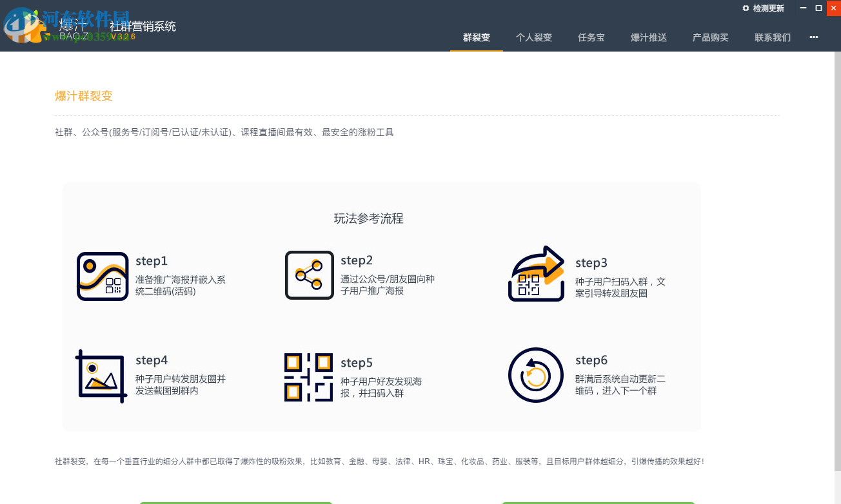This screenshot has height=504, width=841.
Task: Click the 检测更新 gear icon
Action: 746,8
